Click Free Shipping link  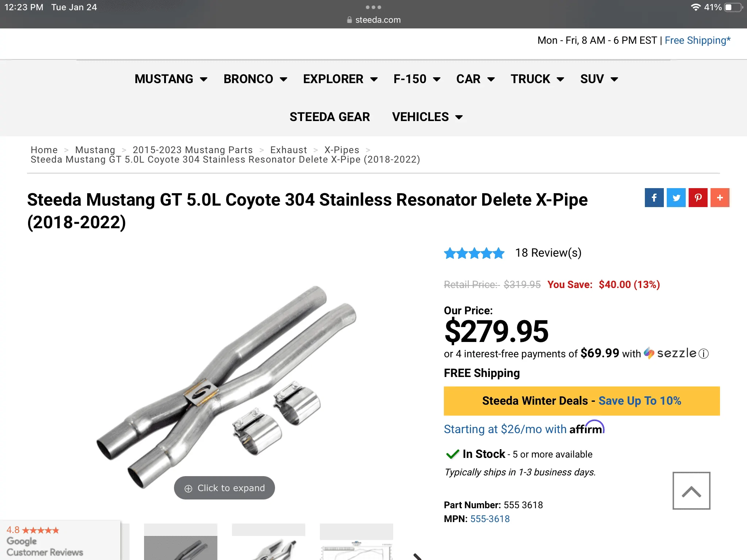(697, 40)
